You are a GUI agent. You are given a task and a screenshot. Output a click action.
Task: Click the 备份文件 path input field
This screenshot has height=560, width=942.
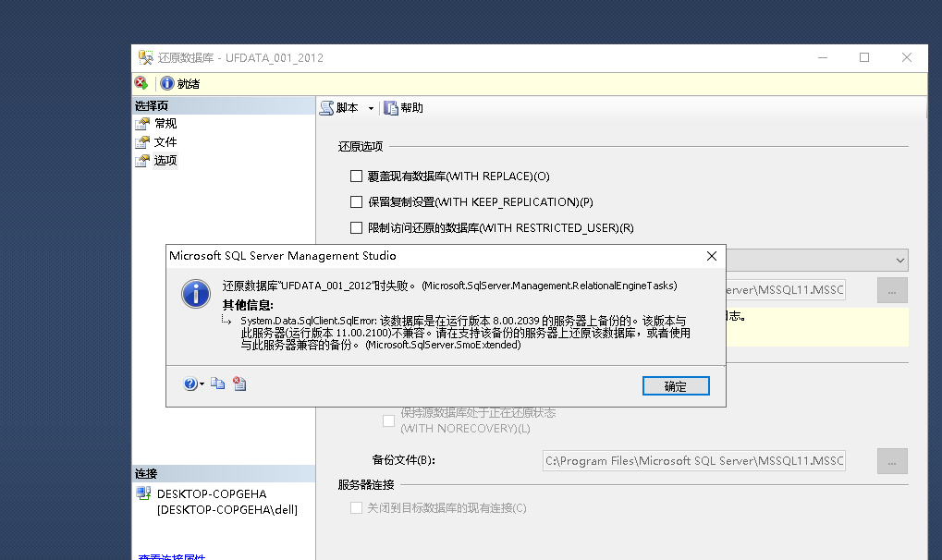pyautogui.click(x=694, y=461)
